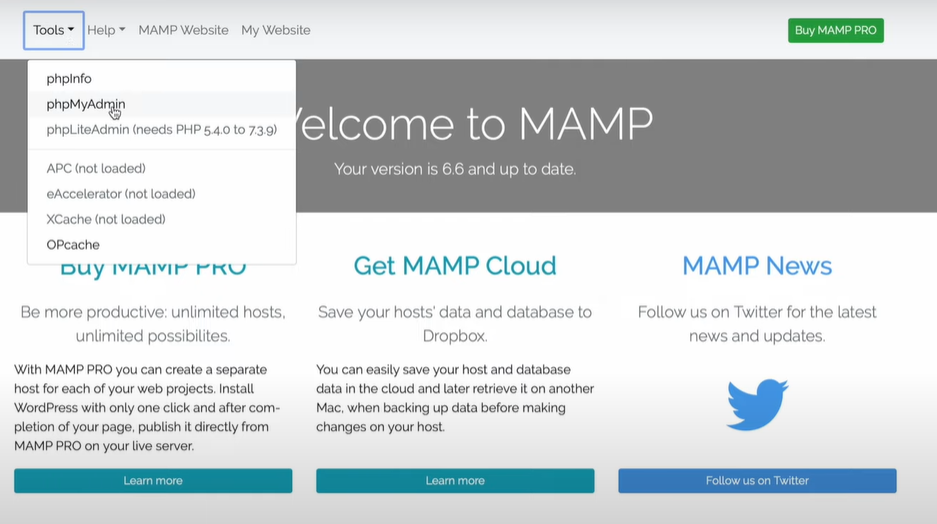Viewport: 937px width, 524px height.
Task: Click 'Your version is 6.6' text
Action: click(x=455, y=169)
